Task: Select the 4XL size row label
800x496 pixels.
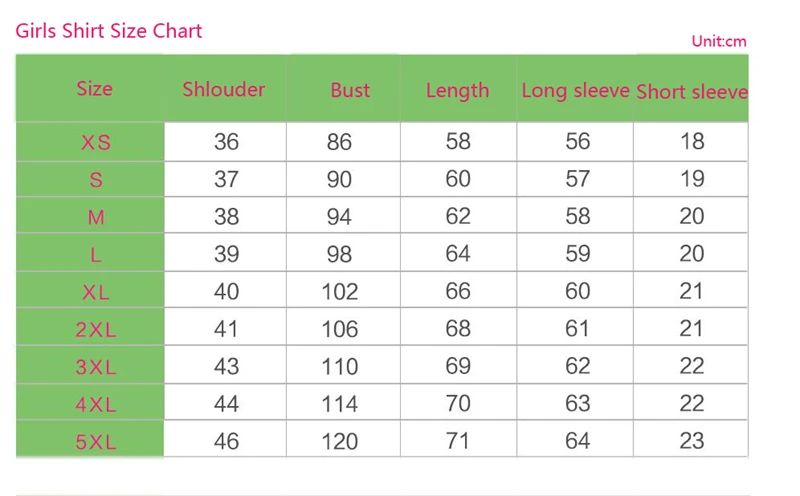Action: point(96,405)
